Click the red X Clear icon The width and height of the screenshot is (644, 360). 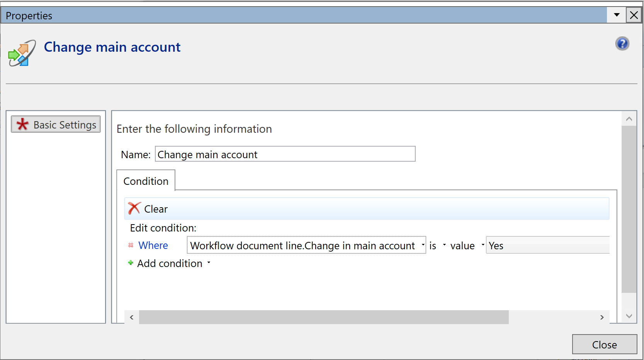[x=134, y=208]
